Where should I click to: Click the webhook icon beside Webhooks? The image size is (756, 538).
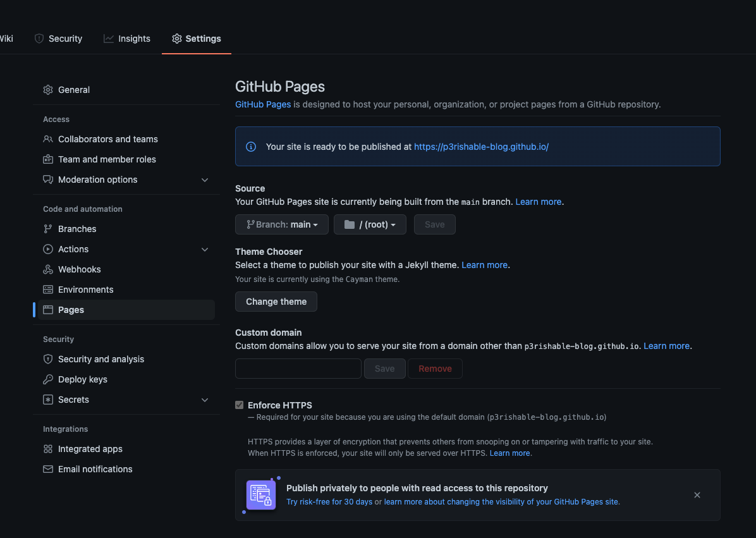48,269
